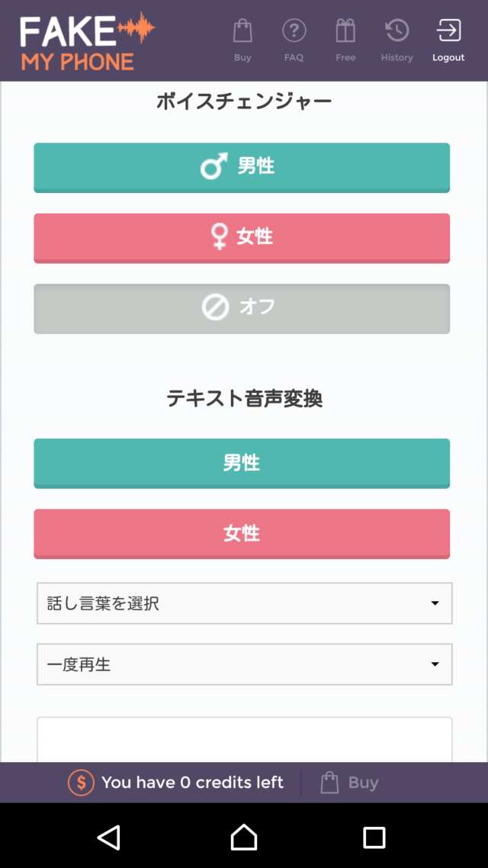Click the Fake My Phone logo
This screenshot has width=488, height=868.
(x=86, y=41)
